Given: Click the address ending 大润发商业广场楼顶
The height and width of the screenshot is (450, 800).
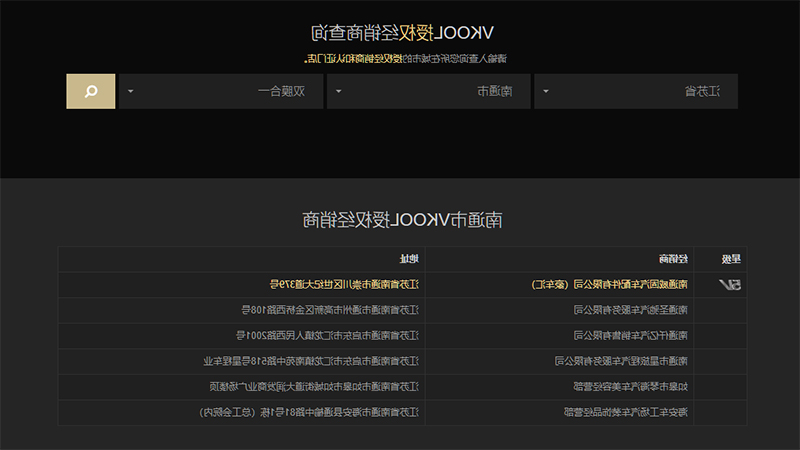Looking at the screenshot, I should [314, 387].
